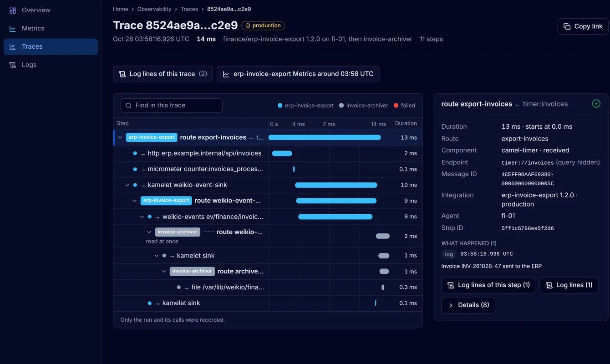Focus the Find in this trace field
This screenshot has width=610, height=364.
click(172, 106)
